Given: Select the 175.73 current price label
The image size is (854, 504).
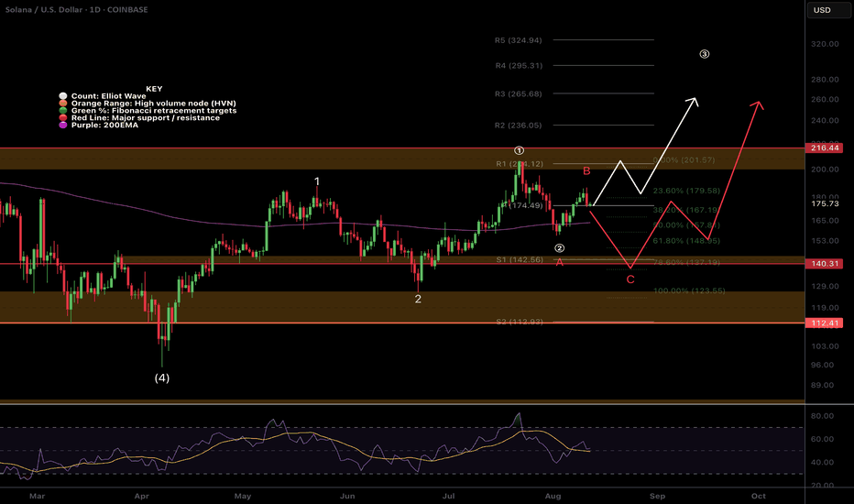Looking at the screenshot, I should click(x=825, y=203).
